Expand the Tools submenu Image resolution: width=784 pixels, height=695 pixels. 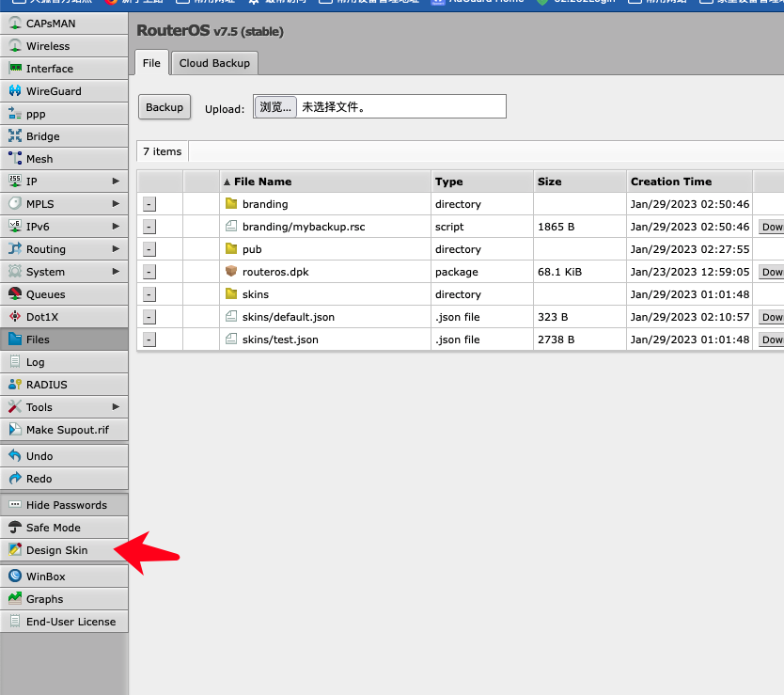116,407
